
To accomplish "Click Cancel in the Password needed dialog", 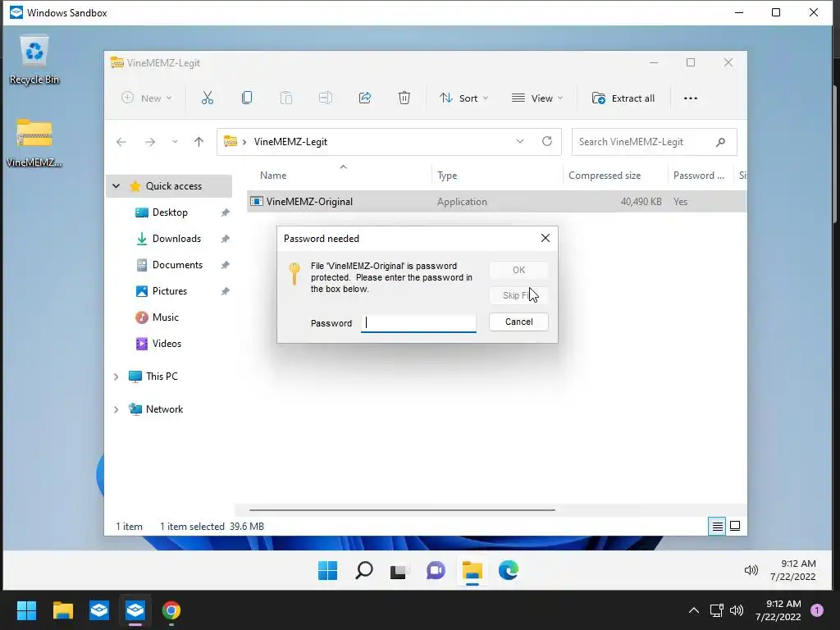I will pos(518,322).
